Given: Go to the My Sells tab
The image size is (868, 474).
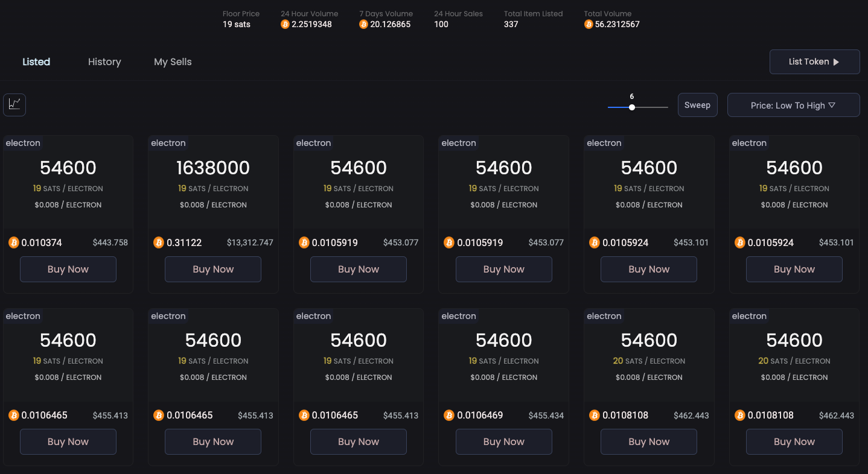Looking at the screenshot, I should 173,62.
